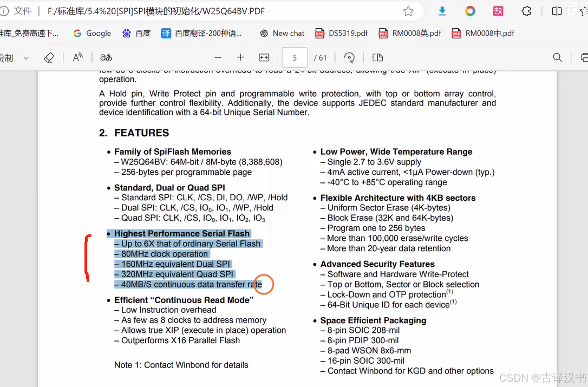Image resolution: width=588 pixels, height=387 pixels.
Task: Click the heading 'Standard, Dual or Quad SPI'
Action: tap(169, 187)
